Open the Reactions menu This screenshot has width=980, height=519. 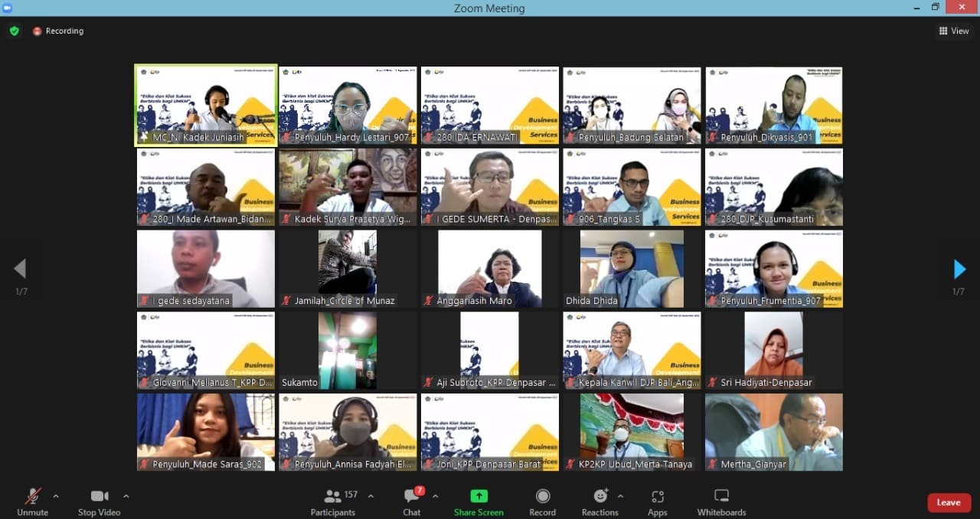click(599, 501)
